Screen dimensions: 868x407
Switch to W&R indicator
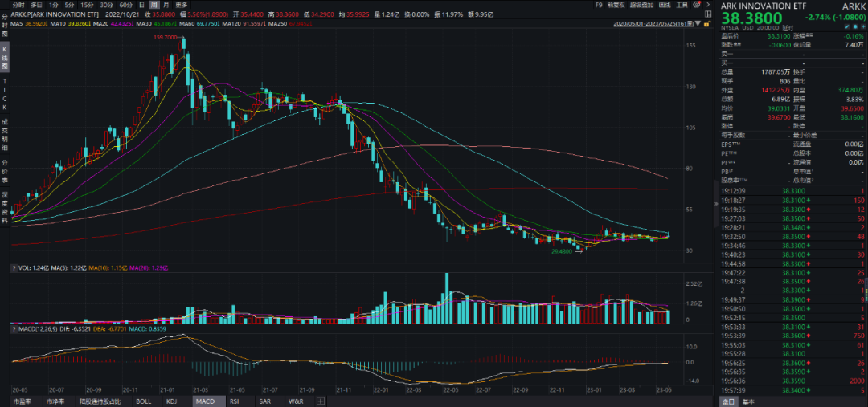[x=294, y=401]
